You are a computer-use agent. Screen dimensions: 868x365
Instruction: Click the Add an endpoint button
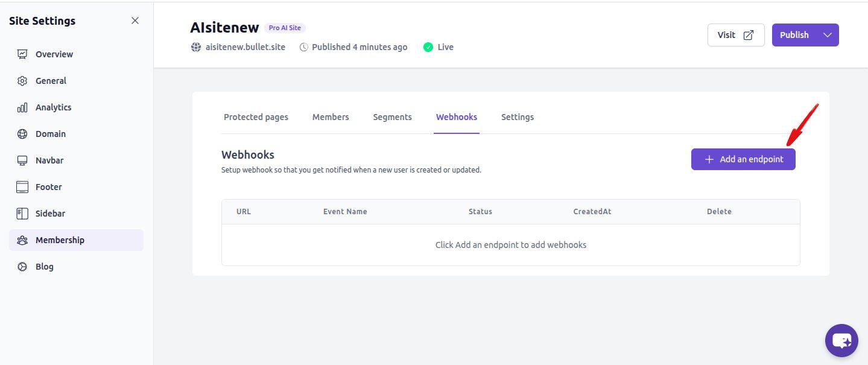[743, 159]
